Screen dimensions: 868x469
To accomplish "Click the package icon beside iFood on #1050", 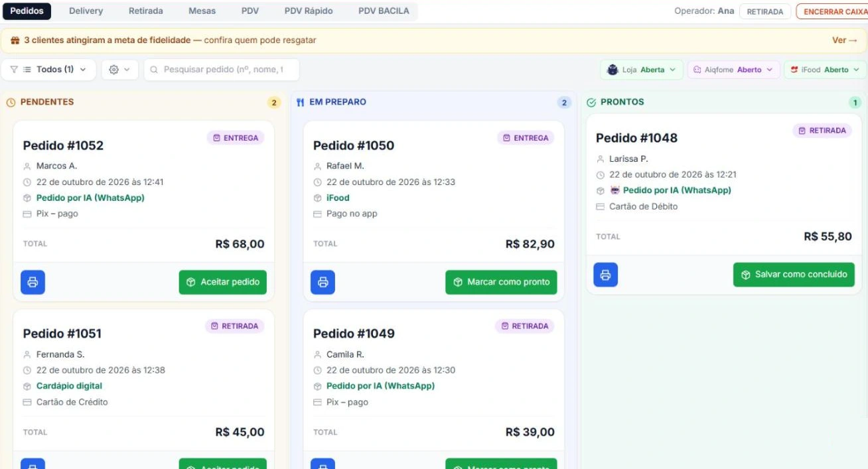I will tap(318, 198).
